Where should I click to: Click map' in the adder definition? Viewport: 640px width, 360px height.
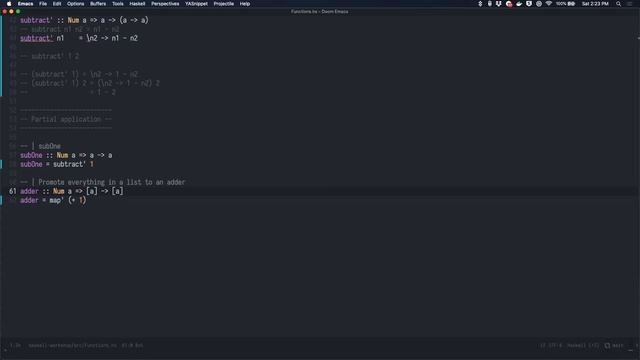click(x=57, y=200)
